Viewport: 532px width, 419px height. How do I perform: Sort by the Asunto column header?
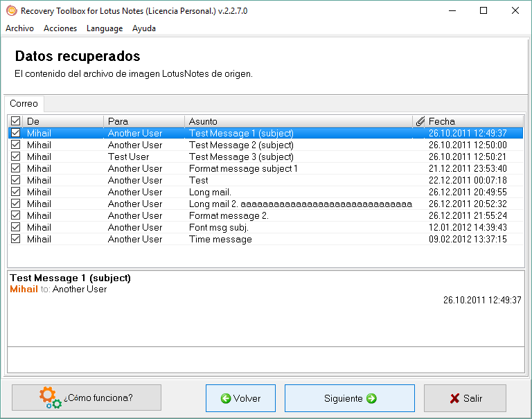click(299, 121)
